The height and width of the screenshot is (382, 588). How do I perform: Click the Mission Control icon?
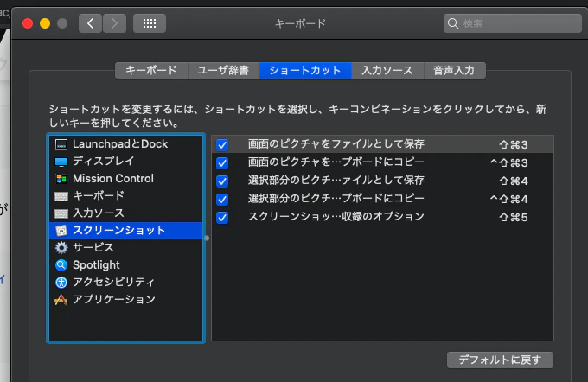(x=61, y=179)
